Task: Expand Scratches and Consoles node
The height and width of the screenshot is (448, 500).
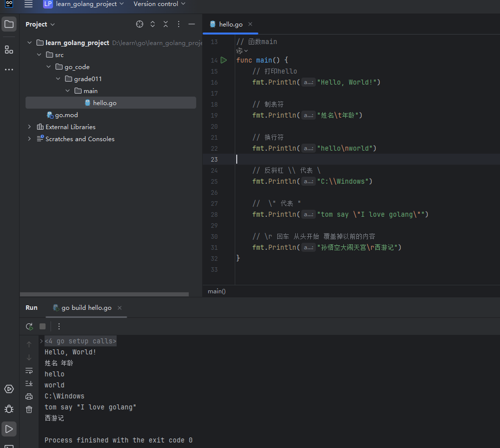Action: [x=30, y=139]
